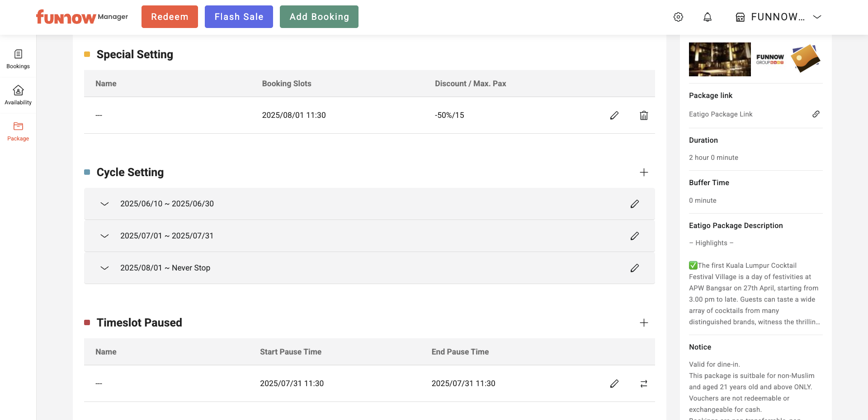Click the settings gear icon in header
The image size is (868, 420).
point(678,17)
